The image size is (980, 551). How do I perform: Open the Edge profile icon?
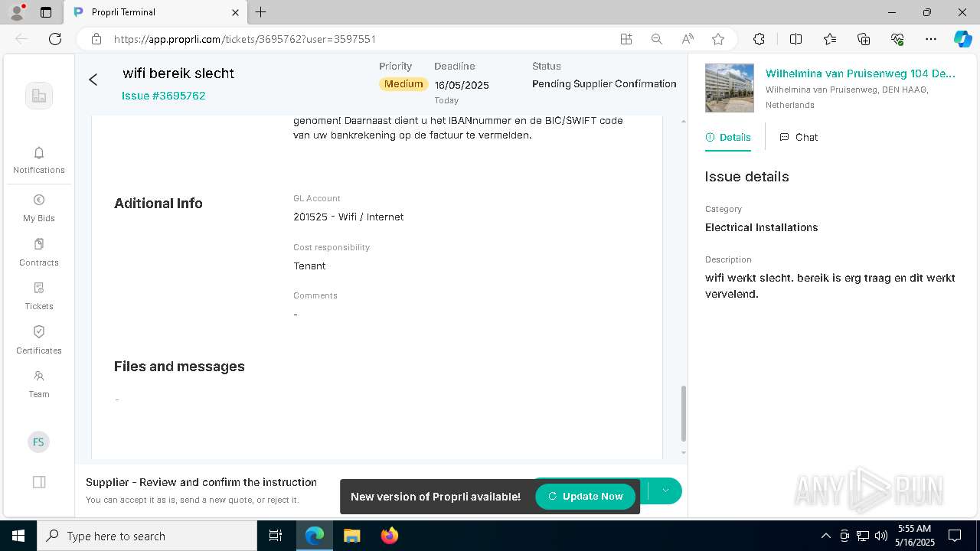[17, 12]
